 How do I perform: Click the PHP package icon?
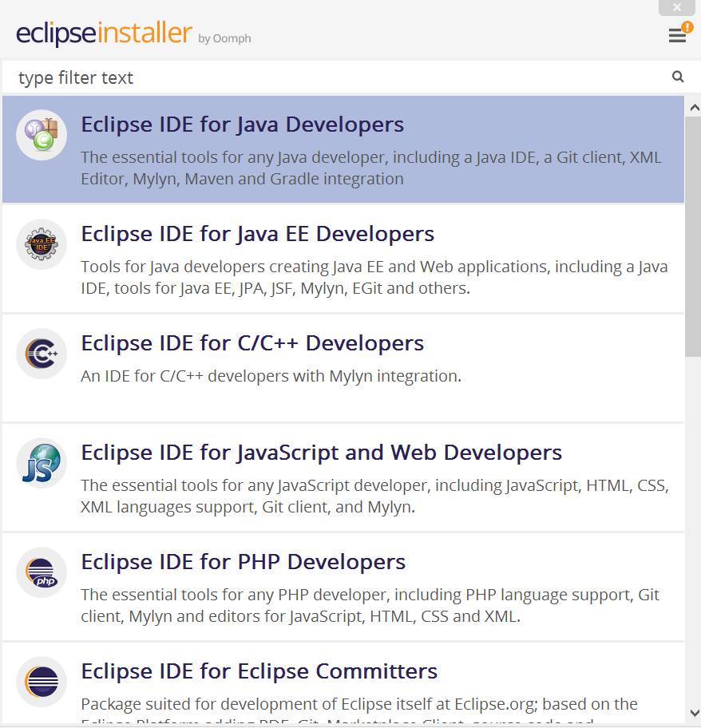point(42,572)
